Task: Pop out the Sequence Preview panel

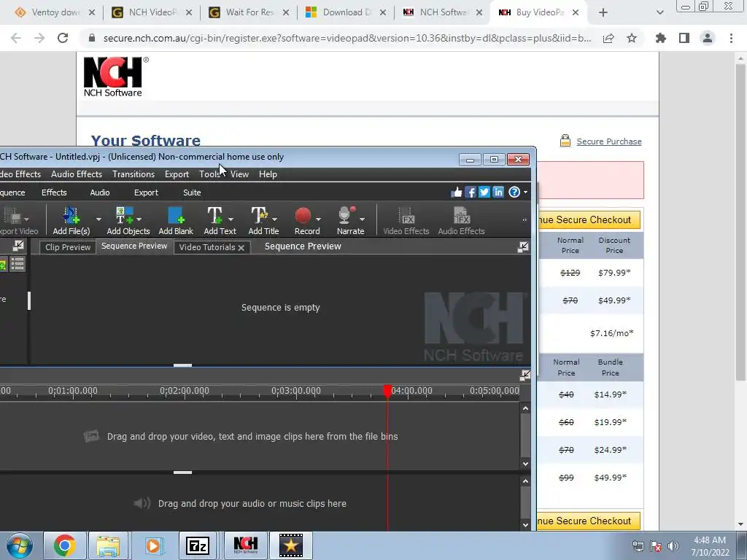Action: [523, 246]
